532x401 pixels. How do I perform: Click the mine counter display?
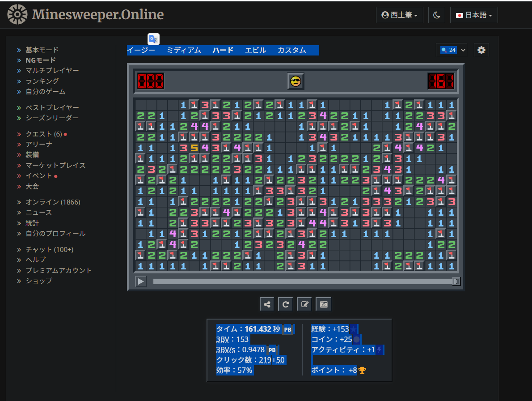[150, 81]
